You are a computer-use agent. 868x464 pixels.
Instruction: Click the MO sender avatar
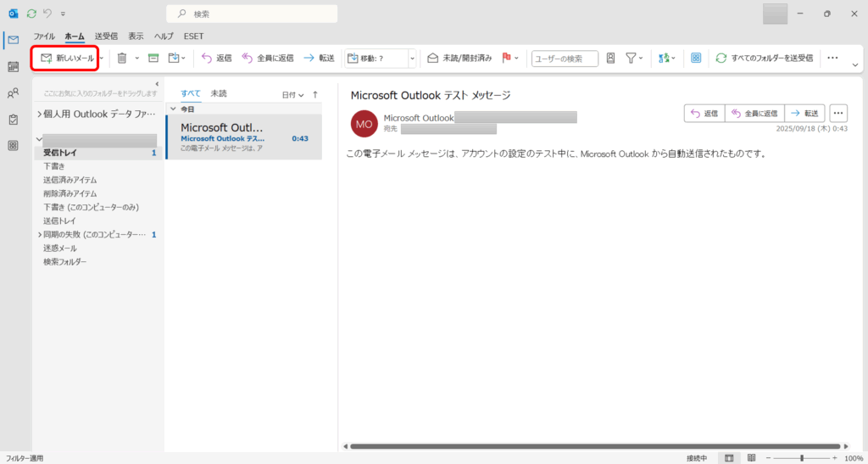point(364,124)
